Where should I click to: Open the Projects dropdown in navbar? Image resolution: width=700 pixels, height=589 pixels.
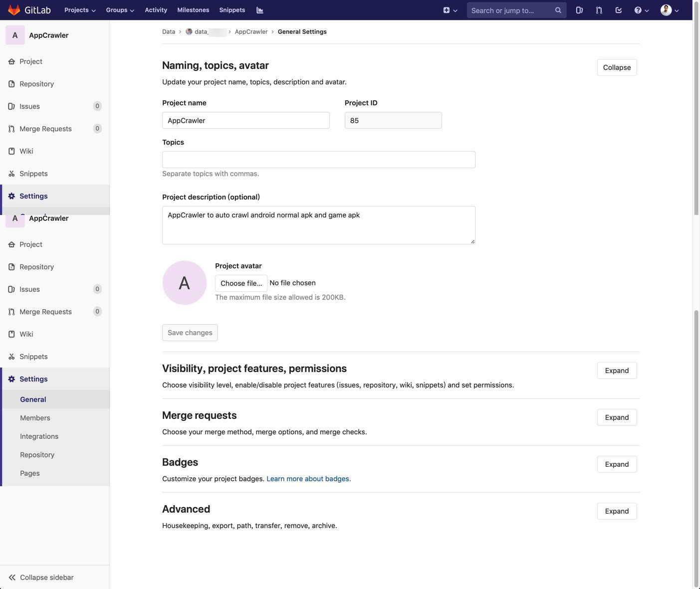(80, 10)
